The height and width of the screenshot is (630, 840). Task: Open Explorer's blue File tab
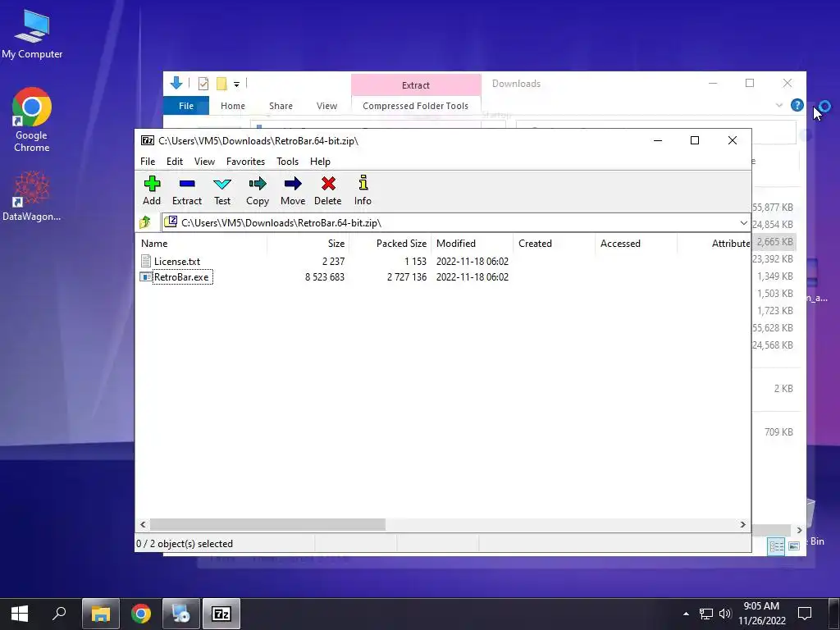(x=186, y=106)
